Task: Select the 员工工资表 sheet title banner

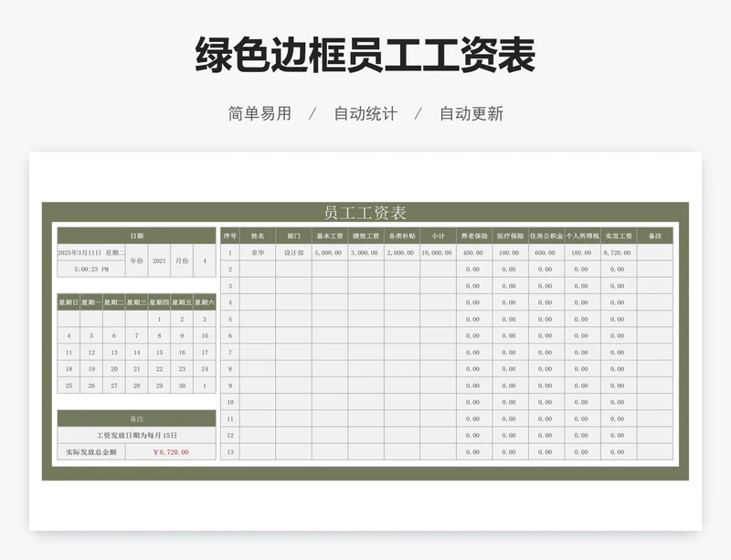Action: (x=365, y=213)
